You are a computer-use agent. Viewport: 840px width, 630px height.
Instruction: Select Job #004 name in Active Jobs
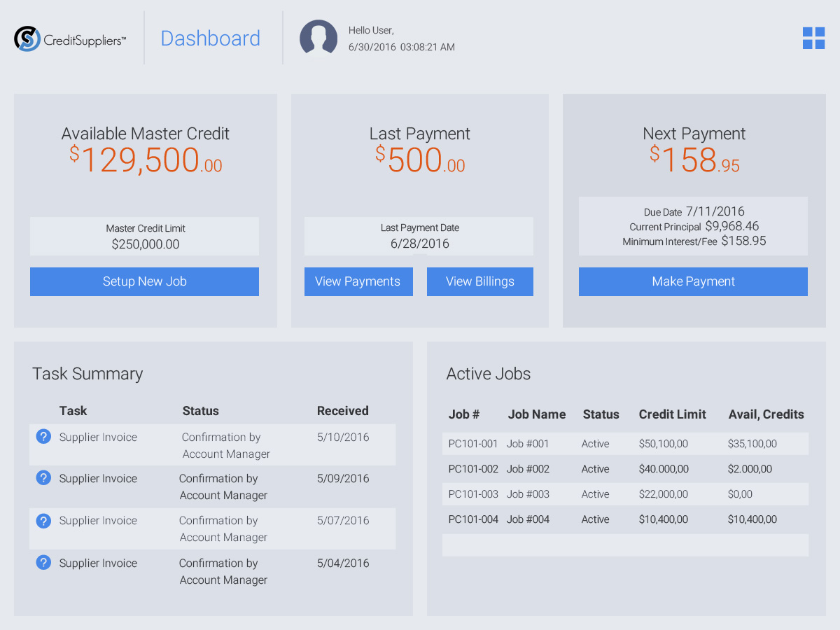[x=528, y=519]
